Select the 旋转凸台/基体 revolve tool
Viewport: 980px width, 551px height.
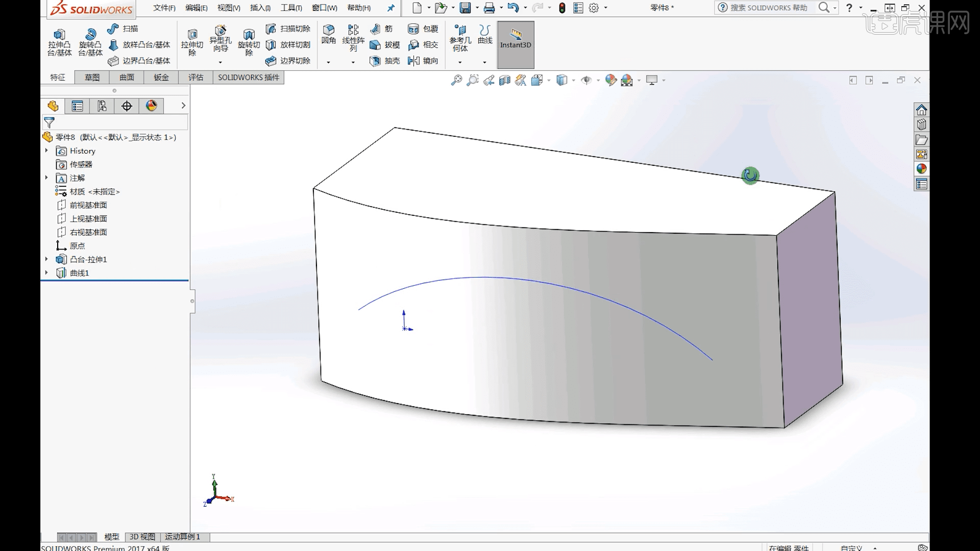point(90,41)
